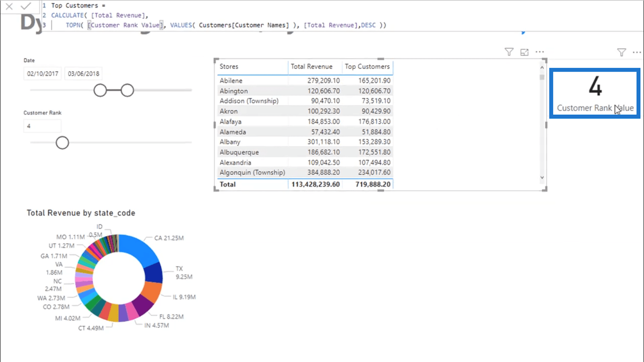This screenshot has height=362, width=644.
Task: Select the Alafaya store row
Action: pyautogui.click(x=305, y=121)
